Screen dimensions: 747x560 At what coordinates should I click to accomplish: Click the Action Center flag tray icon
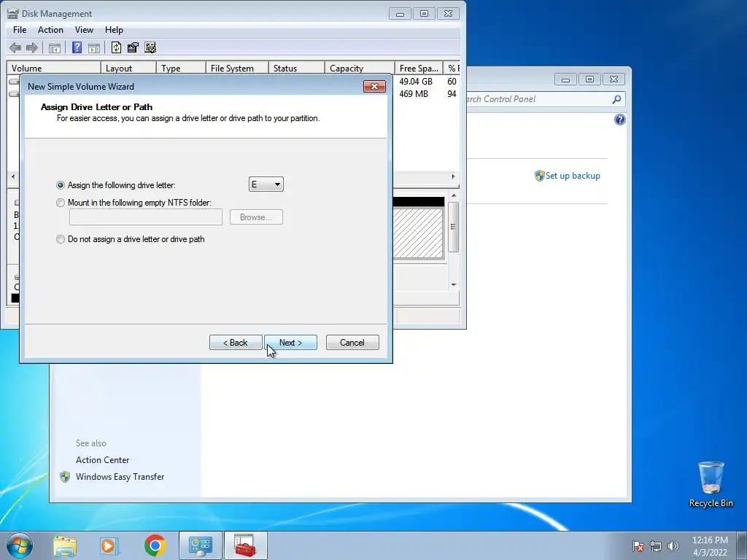(638, 546)
